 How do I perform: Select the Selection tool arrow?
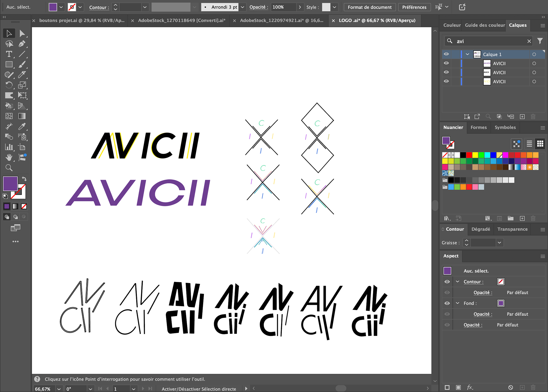tap(9, 33)
